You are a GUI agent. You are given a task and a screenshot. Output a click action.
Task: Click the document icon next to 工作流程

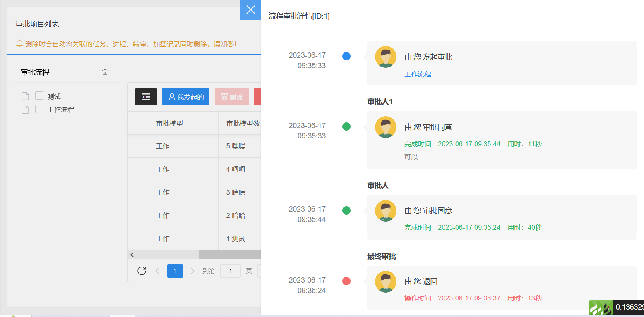click(25, 109)
